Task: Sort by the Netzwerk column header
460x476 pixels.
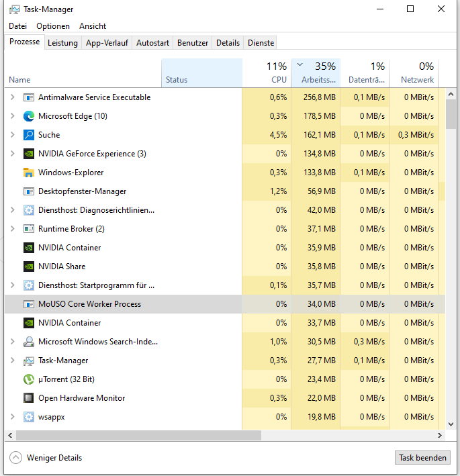Action: pos(414,73)
